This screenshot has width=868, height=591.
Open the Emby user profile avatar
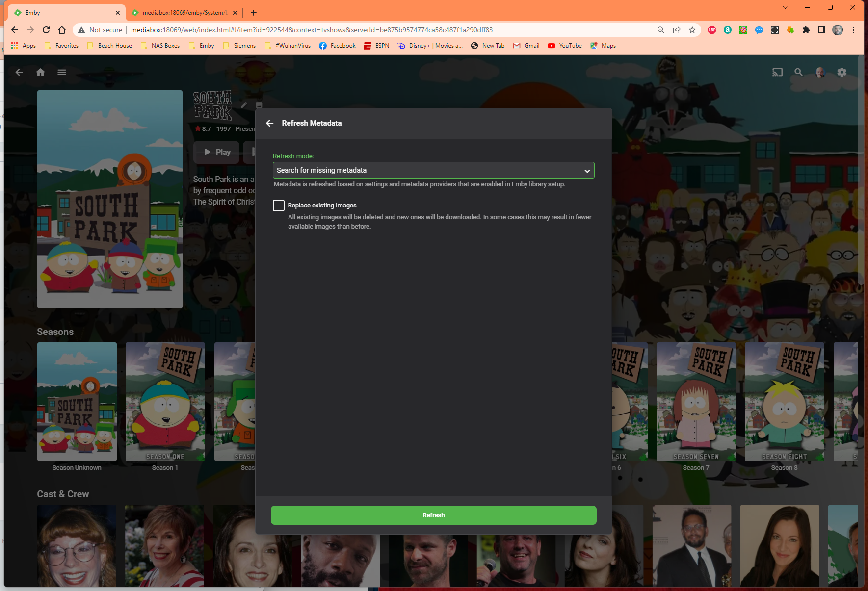[820, 72]
